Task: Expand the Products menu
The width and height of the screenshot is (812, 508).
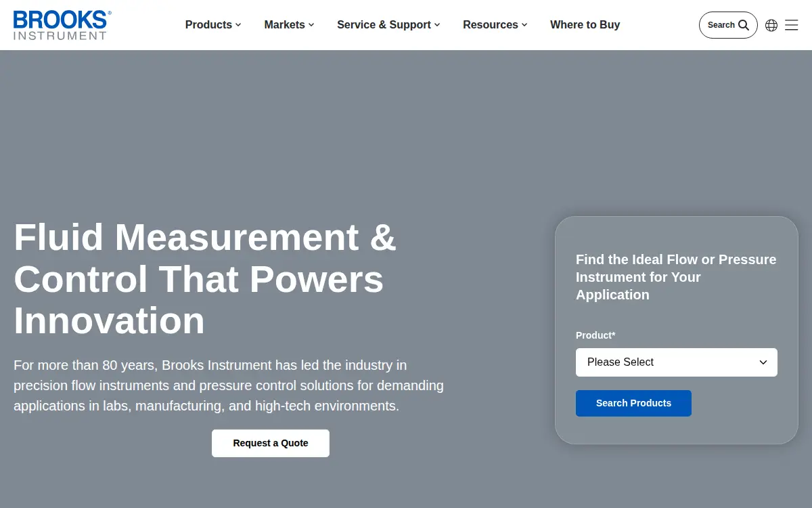Action: [213, 24]
